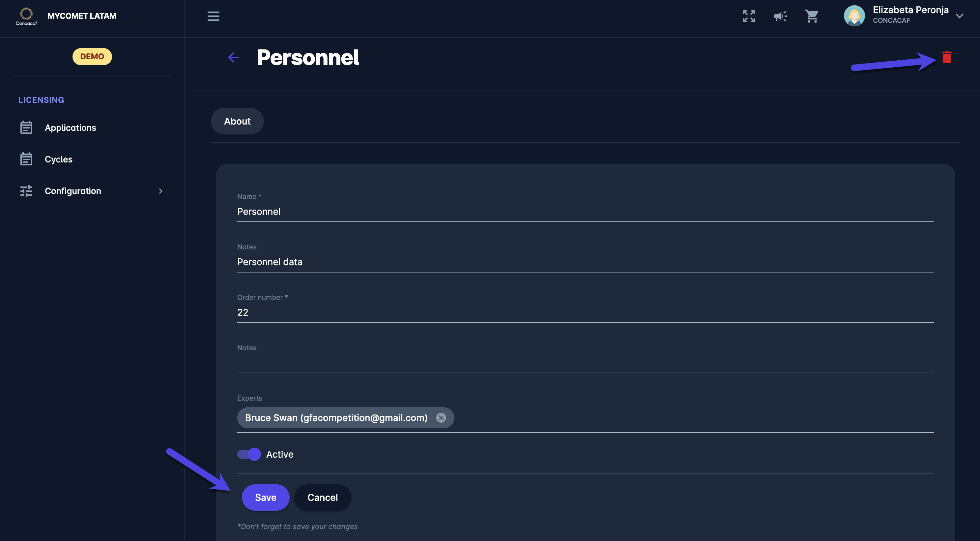Click into the Name field
980x541 pixels.
pyautogui.click(x=585, y=212)
